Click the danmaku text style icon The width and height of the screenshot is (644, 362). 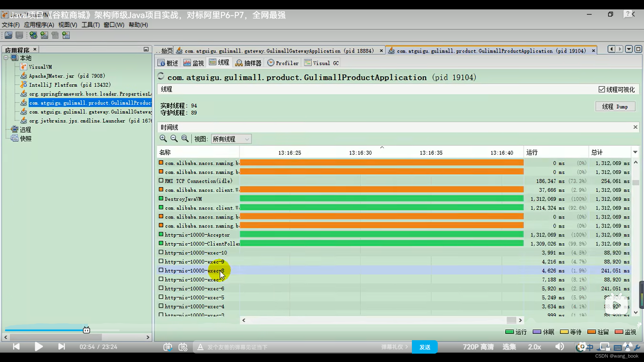[x=200, y=347]
